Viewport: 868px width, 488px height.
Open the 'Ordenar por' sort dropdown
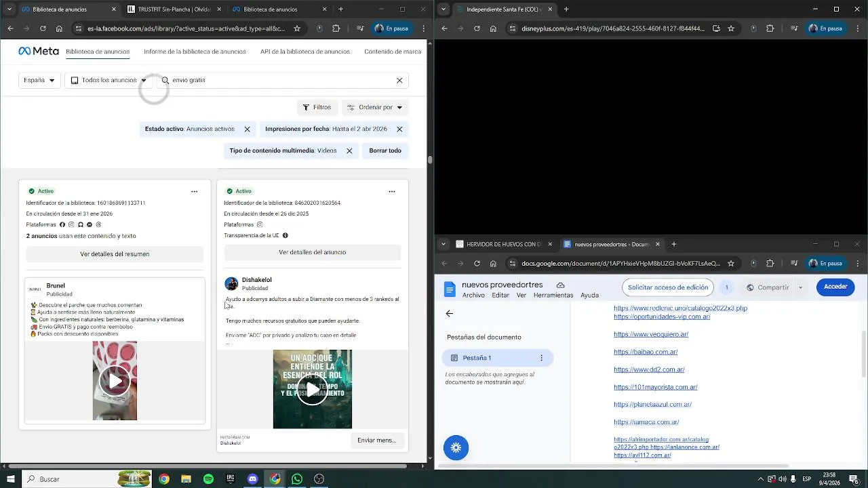click(375, 107)
